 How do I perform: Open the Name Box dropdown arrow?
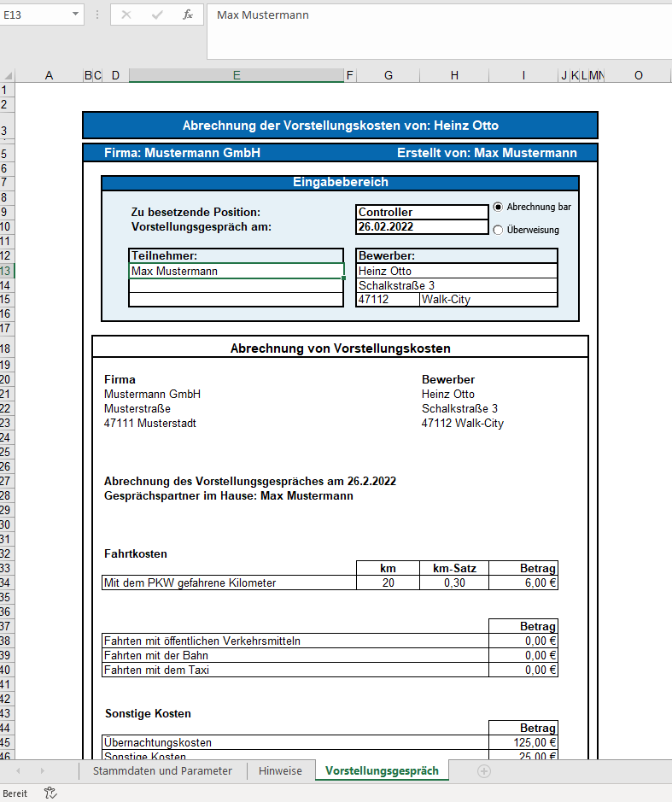click(75, 15)
